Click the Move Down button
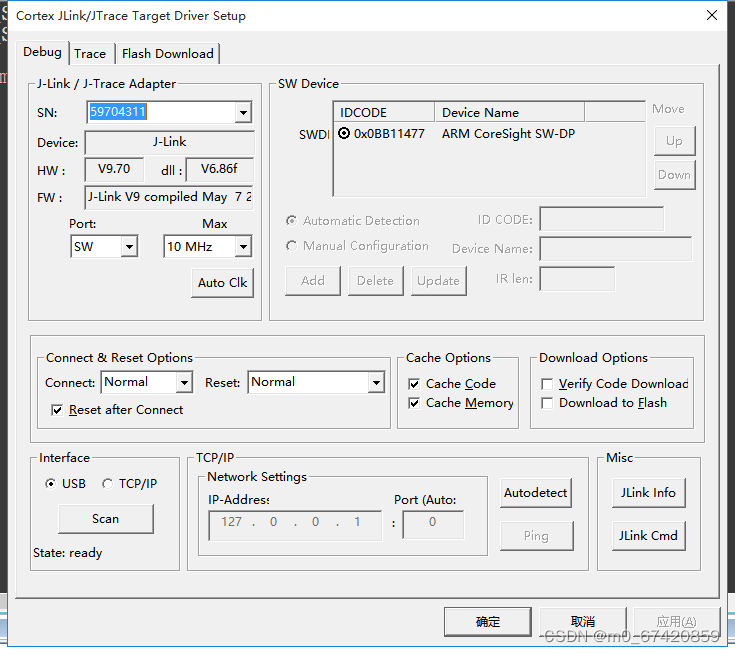 click(675, 175)
